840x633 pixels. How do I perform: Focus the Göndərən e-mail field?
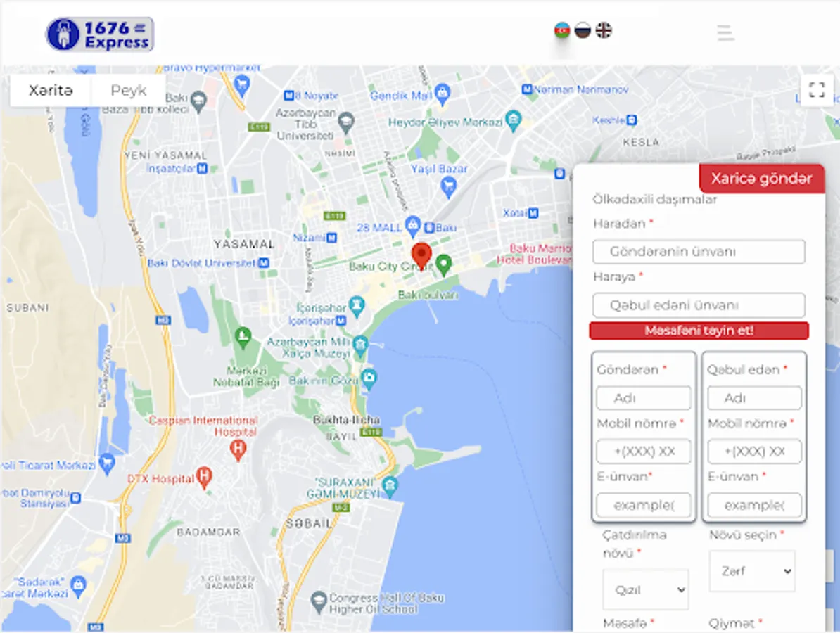coord(644,505)
